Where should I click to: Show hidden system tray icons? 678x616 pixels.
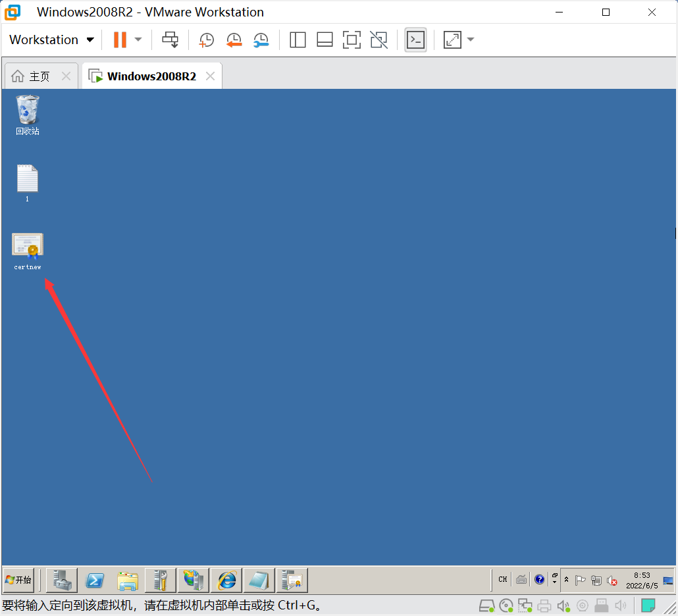[x=567, y=580]
